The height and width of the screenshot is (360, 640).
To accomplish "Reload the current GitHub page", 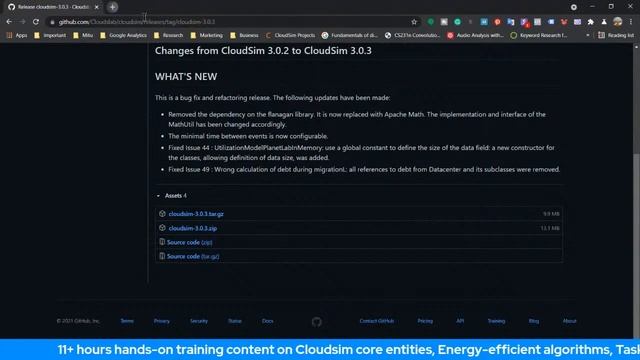I will [36, 22].
